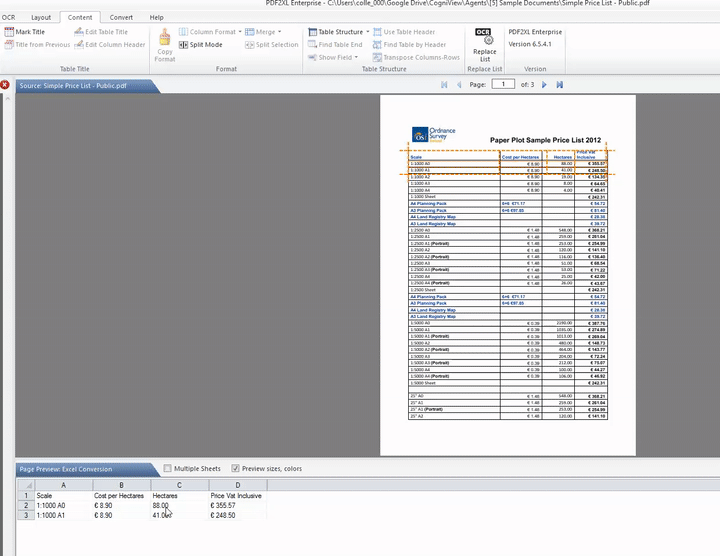
Task: Switch to the Layout tab
Action: click(x=41, y=17)
